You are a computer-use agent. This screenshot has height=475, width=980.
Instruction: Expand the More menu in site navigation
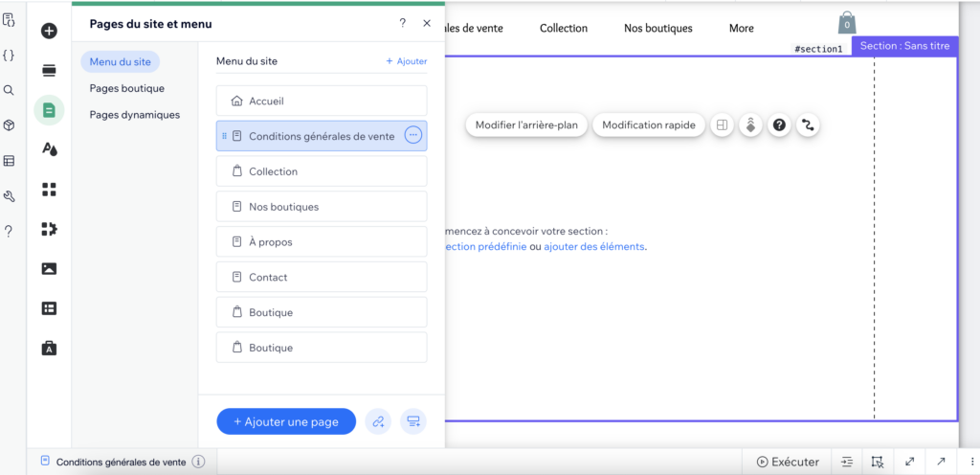pos(741,29)
